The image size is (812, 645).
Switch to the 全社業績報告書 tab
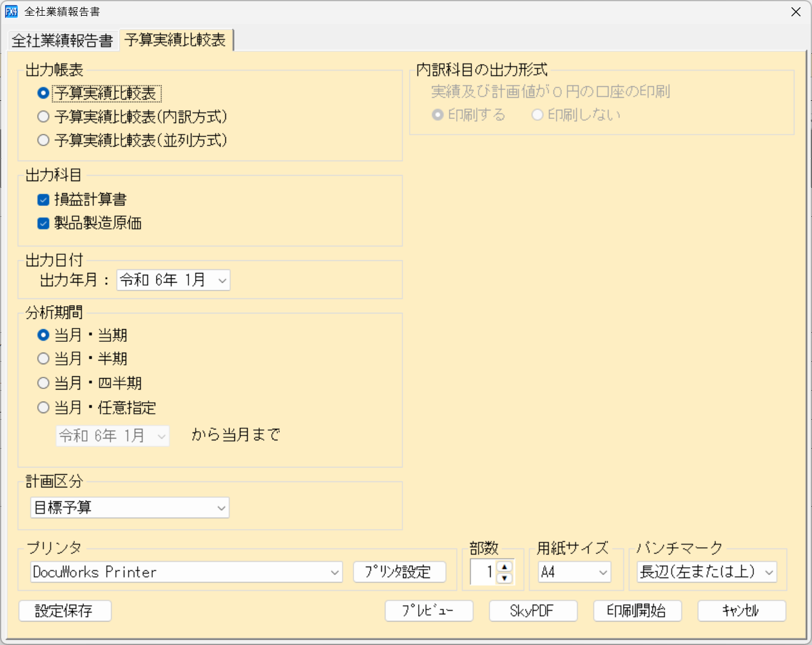[x=62, y=39]
